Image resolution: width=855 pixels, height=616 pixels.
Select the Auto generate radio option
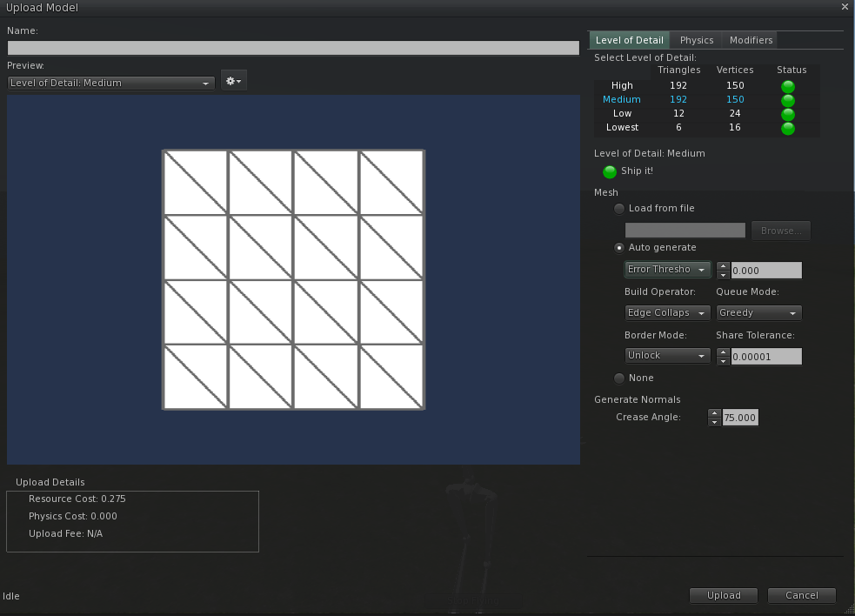619,248
